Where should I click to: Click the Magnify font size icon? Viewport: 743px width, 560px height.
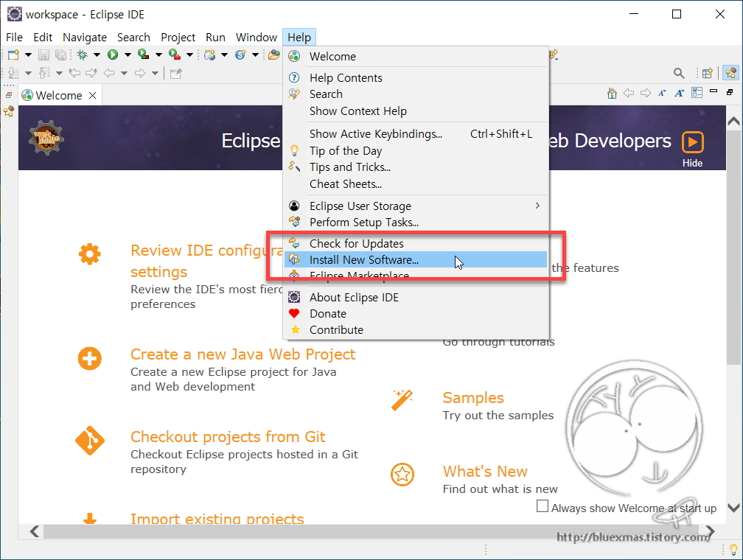pyautogui.click(x=680, y=94)
